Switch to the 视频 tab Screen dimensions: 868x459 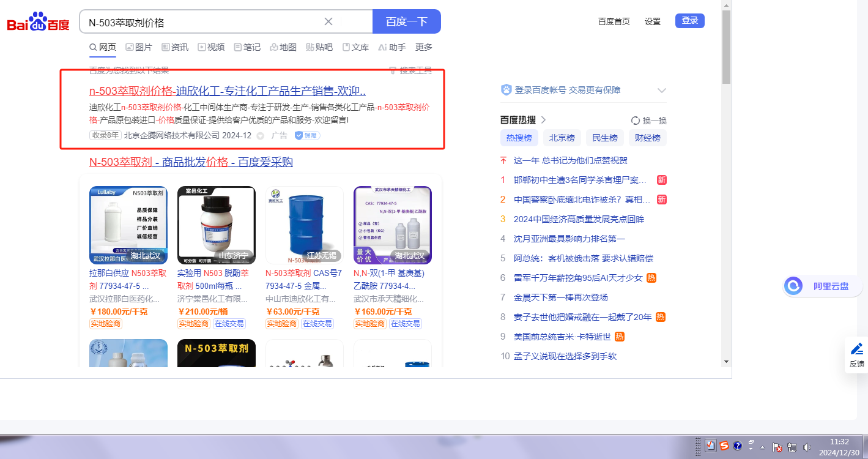(x=211, y=47)
